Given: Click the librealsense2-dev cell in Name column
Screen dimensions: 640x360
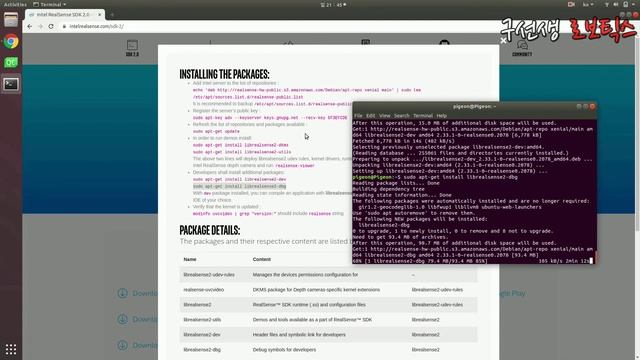Looking at the screenshot, I should point(202,335).
